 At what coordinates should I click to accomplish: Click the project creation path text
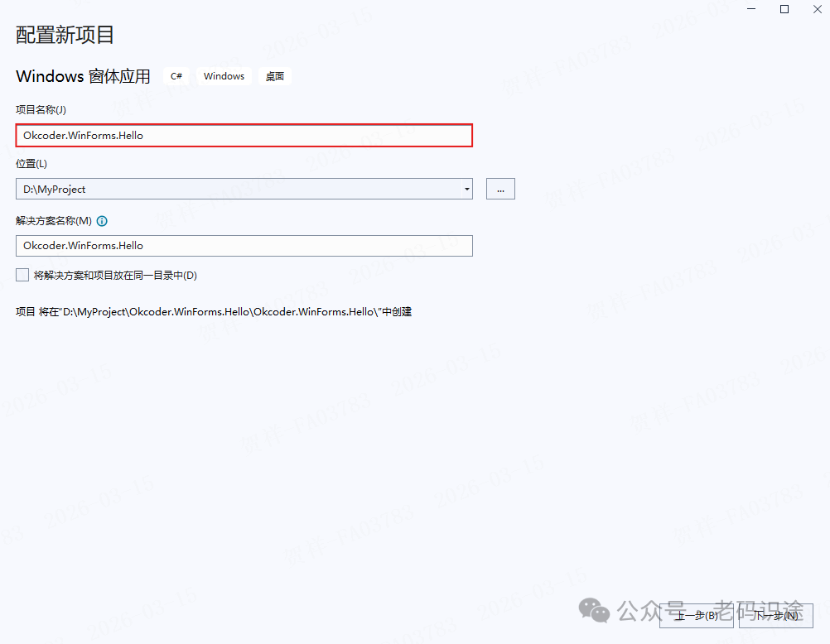214,312
